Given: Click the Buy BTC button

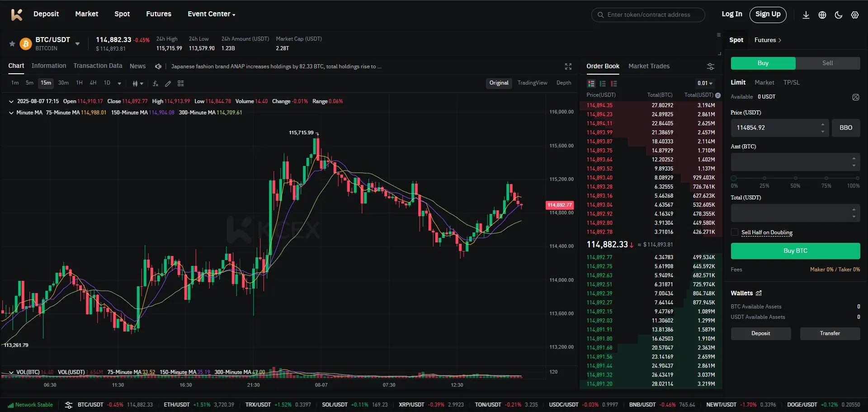Looking at the screenshot, I should pos(795,251).
